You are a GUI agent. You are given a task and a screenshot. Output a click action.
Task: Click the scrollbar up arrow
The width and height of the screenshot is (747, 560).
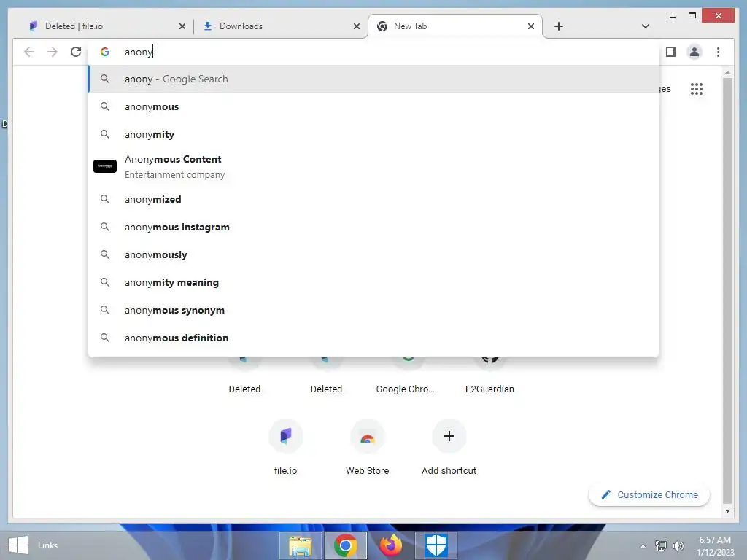[727, 72]
